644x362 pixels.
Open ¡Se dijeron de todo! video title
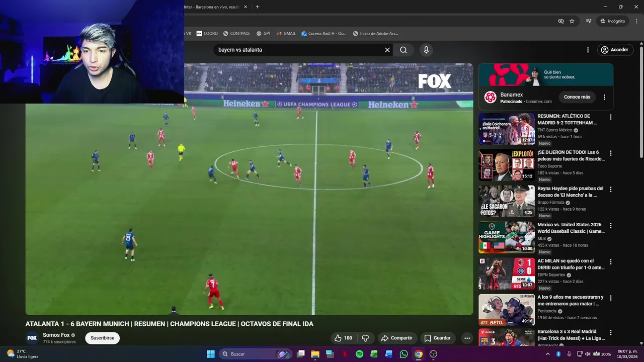click(x=571, y=155)
